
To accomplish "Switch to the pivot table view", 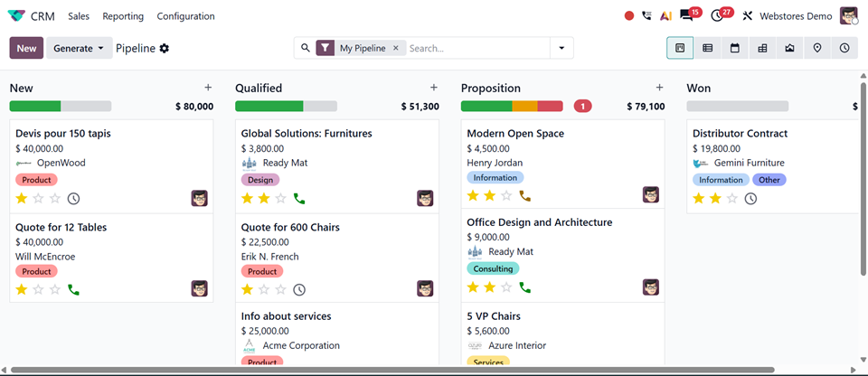I will tap(762, 48).
